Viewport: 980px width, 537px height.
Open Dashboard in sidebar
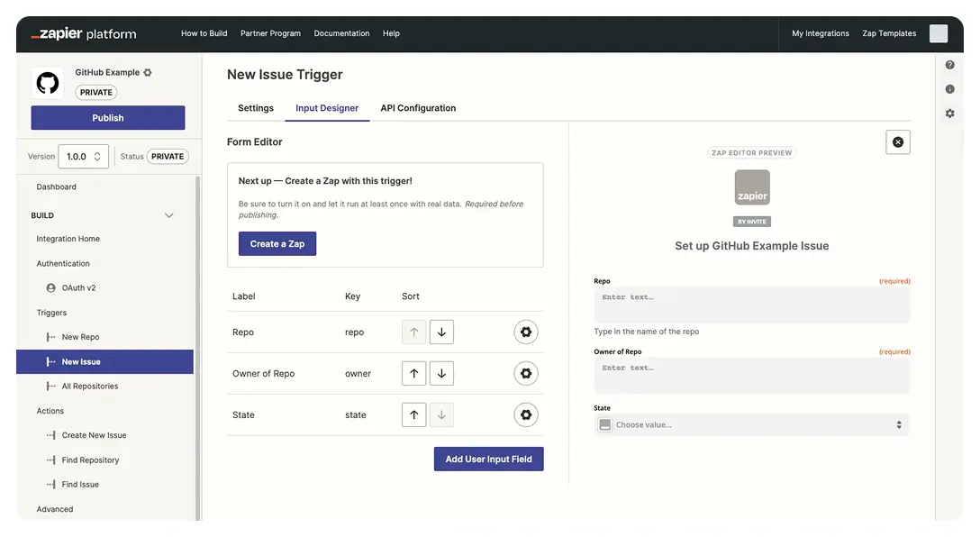coord(56,187)
